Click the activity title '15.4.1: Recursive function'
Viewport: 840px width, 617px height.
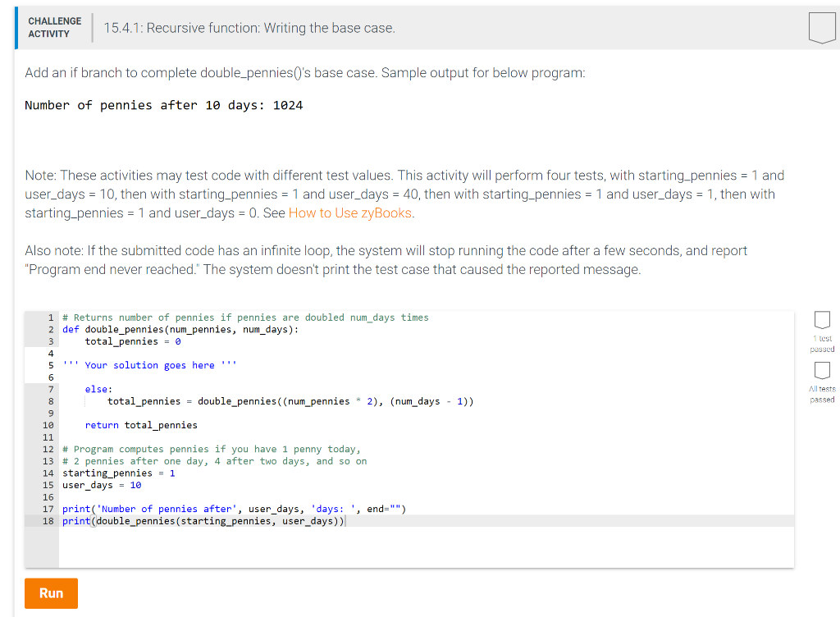click(x=249, y=28)
